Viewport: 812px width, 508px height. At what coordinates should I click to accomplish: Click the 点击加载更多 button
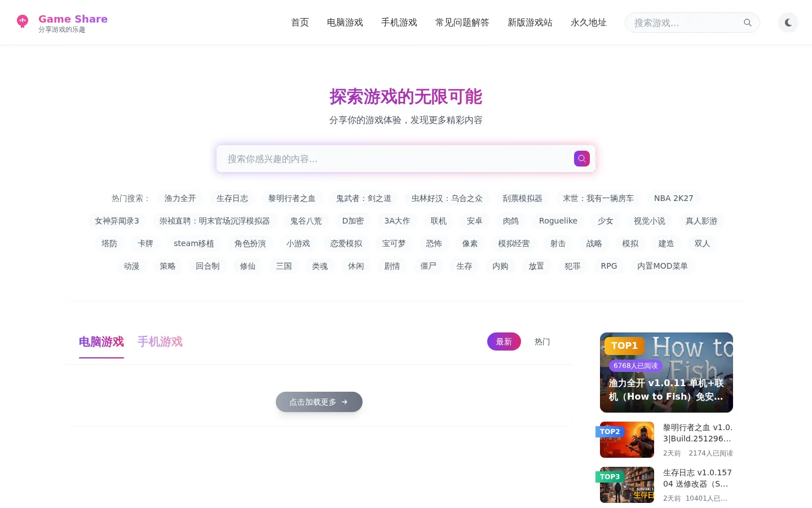tap(319, 402)
